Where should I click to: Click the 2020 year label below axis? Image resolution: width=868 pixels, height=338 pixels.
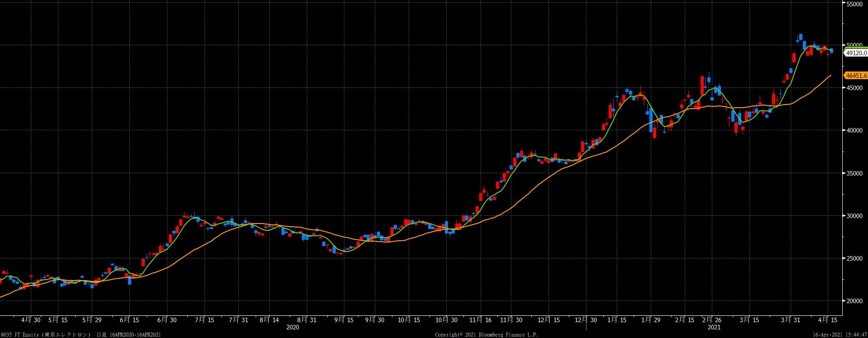pos(293,327)
